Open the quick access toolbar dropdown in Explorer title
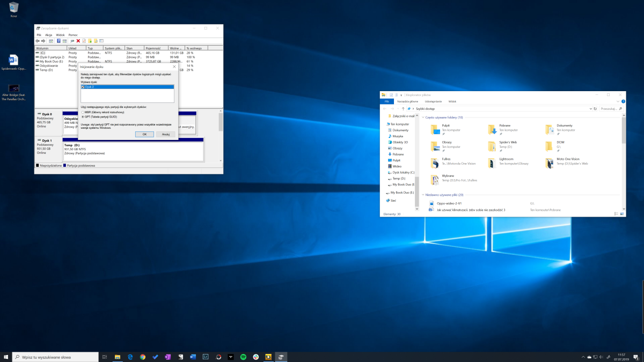The image size is (644, 362). 401,95
